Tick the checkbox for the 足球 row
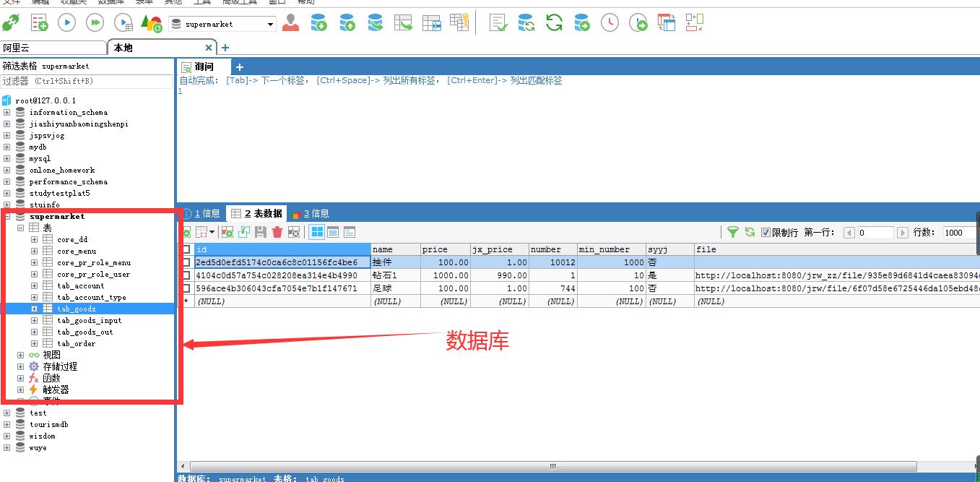 point(186,288)
